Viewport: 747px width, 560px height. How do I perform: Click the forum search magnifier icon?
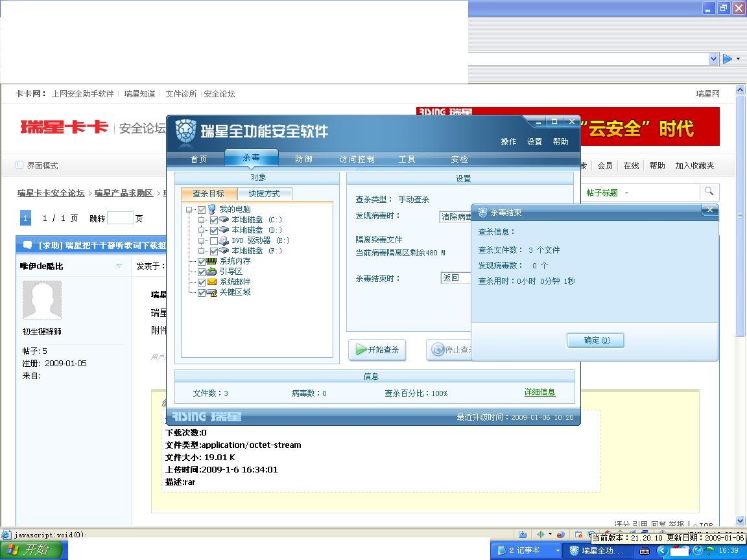point(709,191)
